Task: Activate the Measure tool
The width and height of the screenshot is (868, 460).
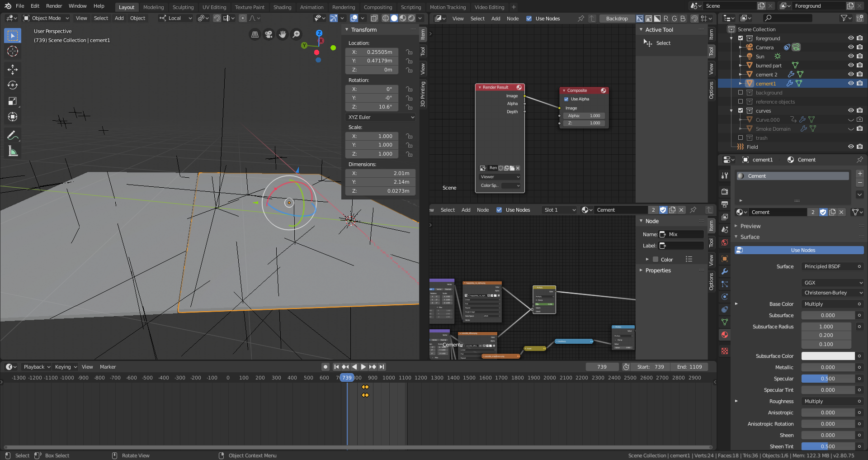Action: pyautogui.click(x=12, y=151)
